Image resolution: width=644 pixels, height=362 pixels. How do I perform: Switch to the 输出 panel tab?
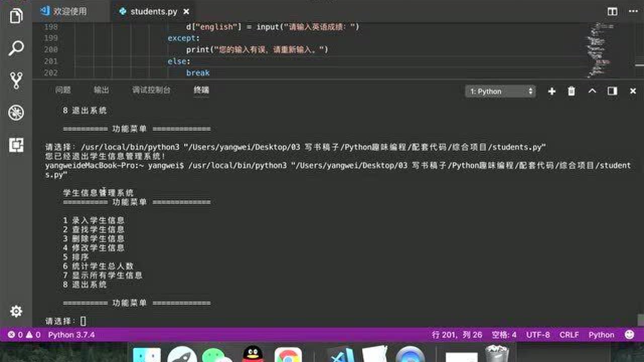(101, 90)
